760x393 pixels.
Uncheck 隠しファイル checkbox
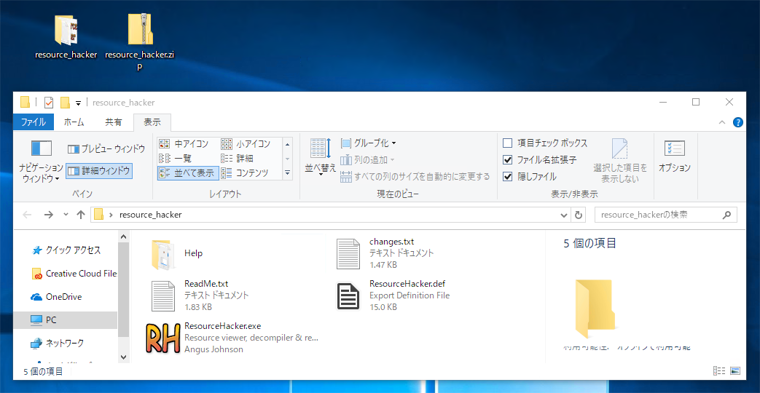(507, 176)
